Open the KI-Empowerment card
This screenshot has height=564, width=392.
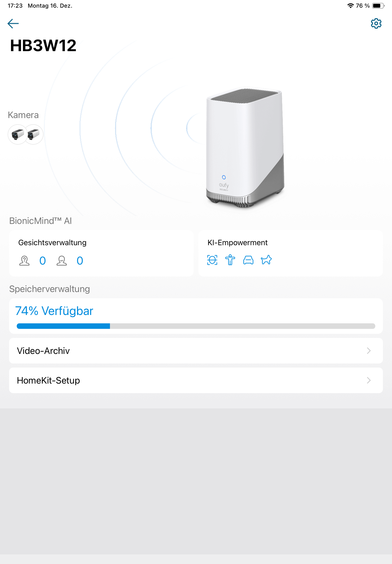pyautogui.click(x=290, y=253)
